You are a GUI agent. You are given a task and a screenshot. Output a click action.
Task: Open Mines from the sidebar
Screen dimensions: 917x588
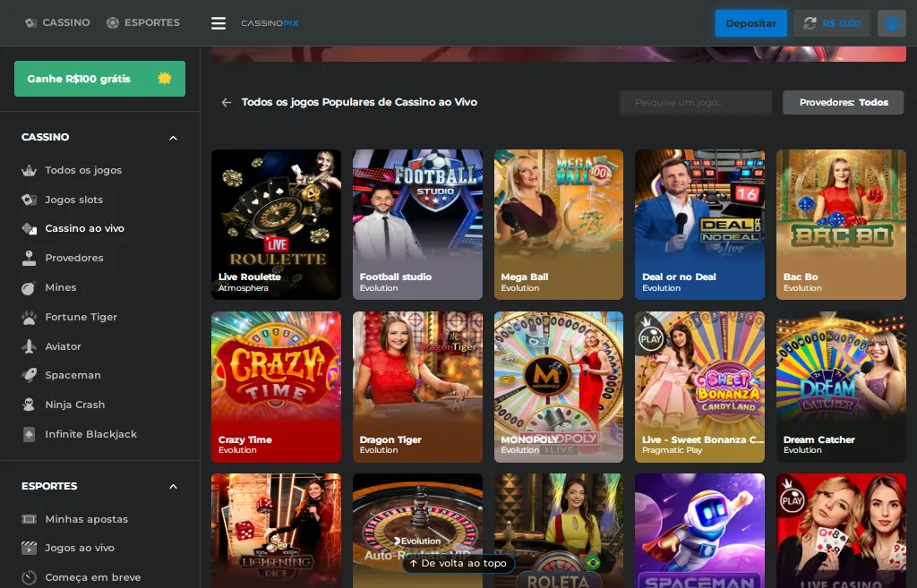pos(61,287)
